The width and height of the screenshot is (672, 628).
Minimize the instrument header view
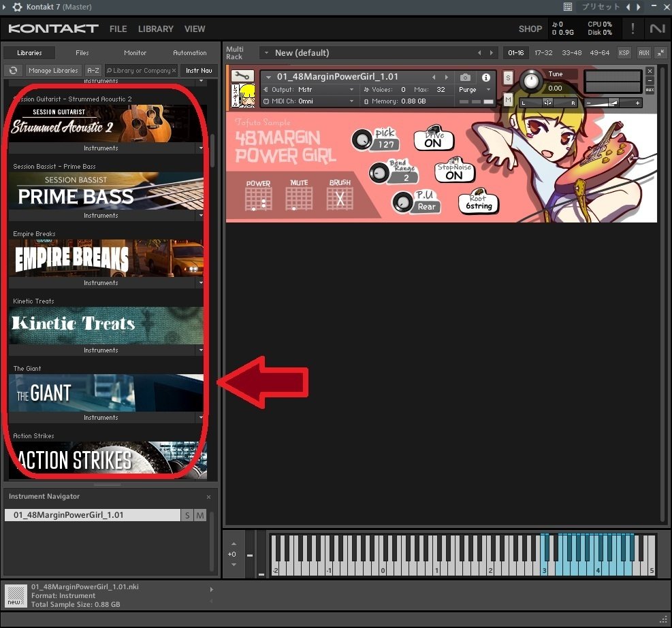650,80
